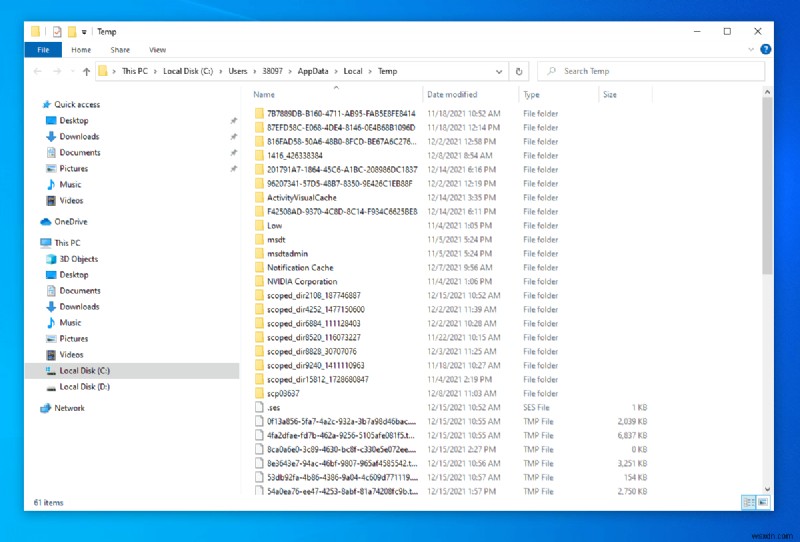The height and width of the screenshot is (542, 800).
Task: Switch to Large icons view in status bar
Action: pyautogui.click(x=762, y=503)
